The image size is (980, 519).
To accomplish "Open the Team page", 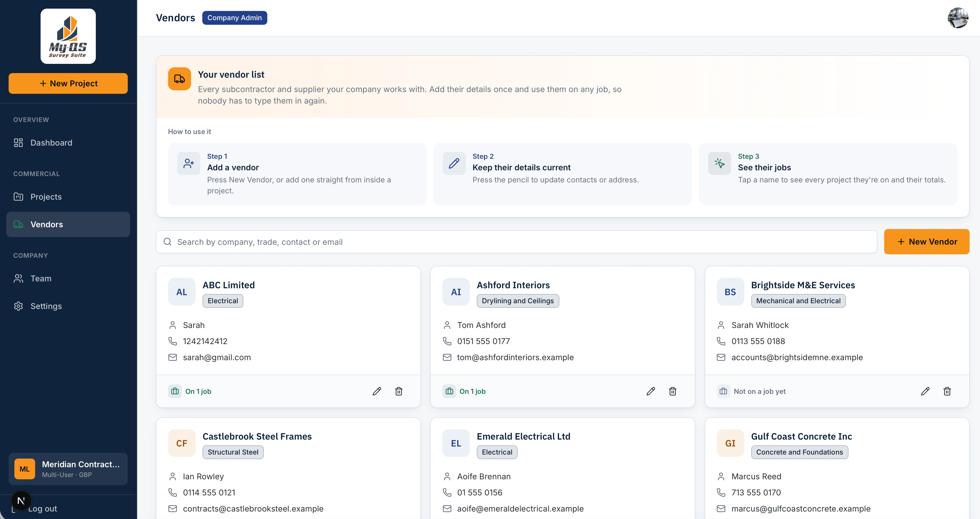I will [68, 278].
